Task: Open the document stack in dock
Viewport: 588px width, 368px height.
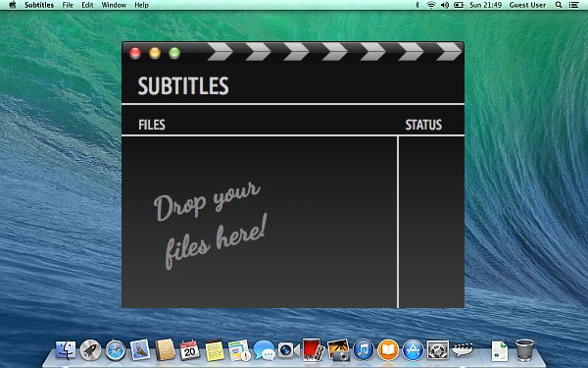Action: [x=499, y=350]
